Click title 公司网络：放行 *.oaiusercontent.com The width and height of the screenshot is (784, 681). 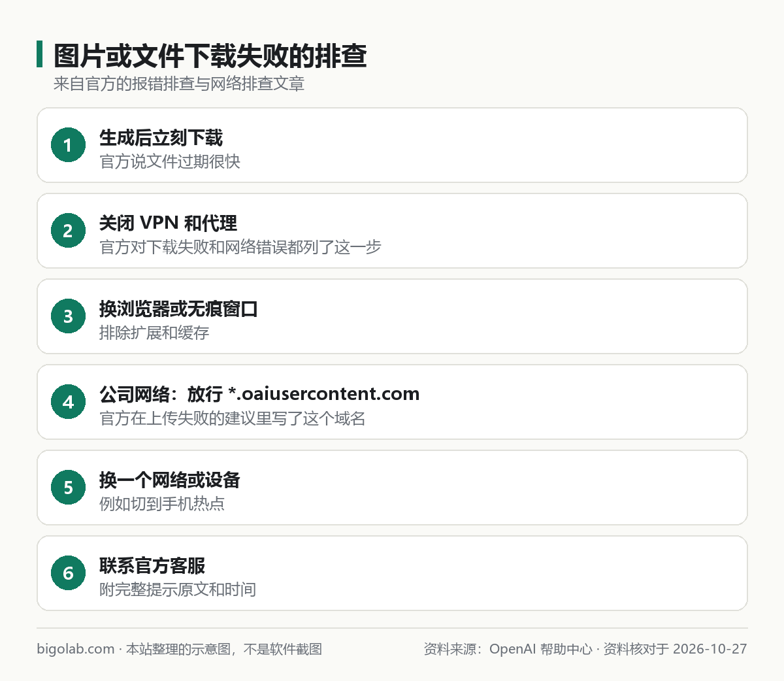[259, 394]
